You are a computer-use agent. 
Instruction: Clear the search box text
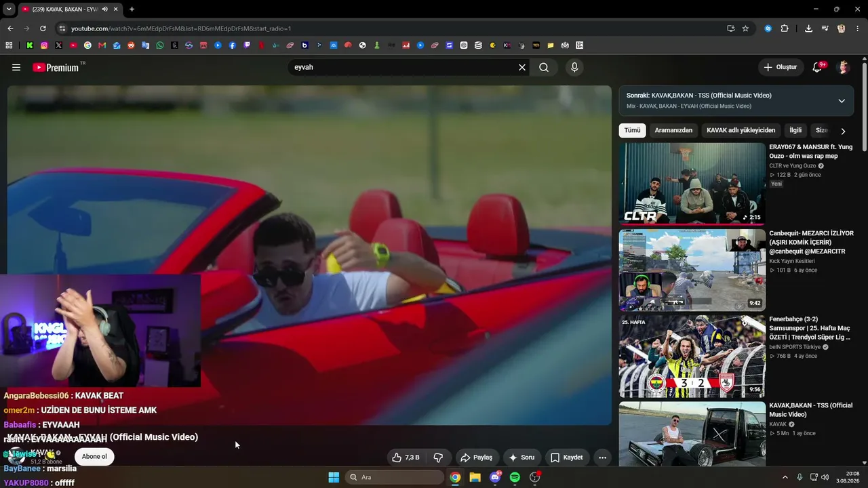tap(522, 67)
